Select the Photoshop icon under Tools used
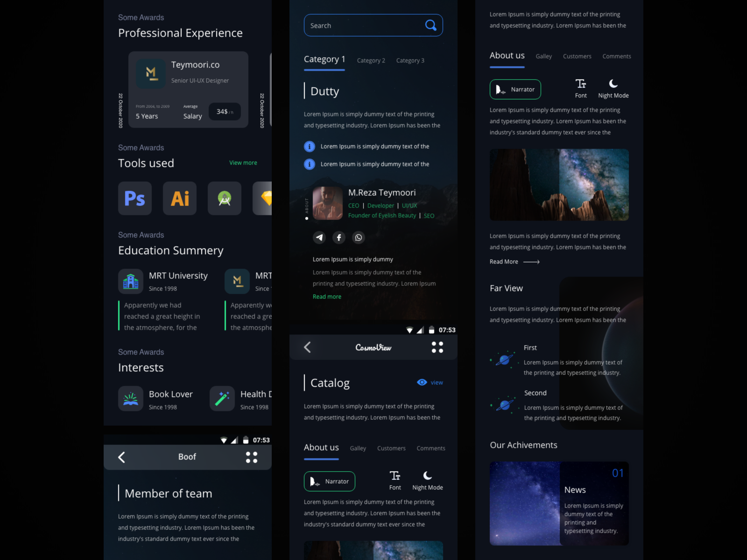Image resolution: width=747 pixels, height=560 pixels. (135, 198)
